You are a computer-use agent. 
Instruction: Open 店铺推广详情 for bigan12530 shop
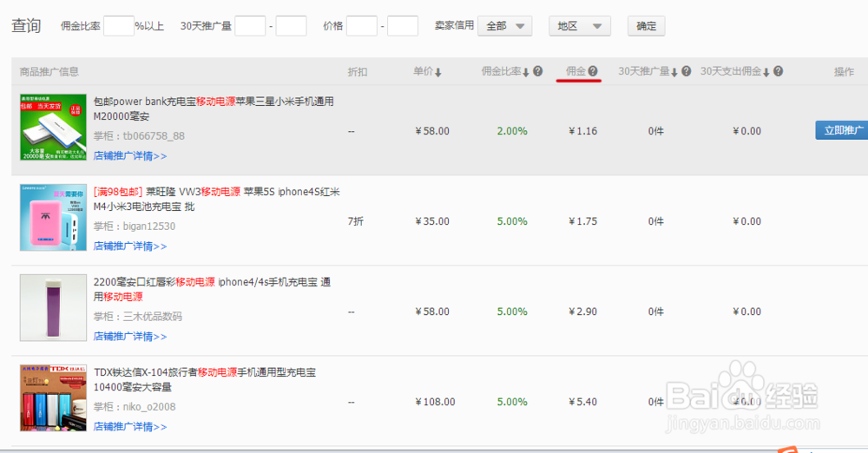tap(130, 246)
